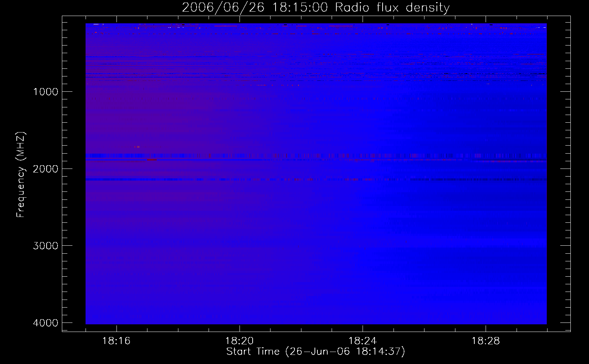Click the 3000 frequency tick label

click(46, 246)
